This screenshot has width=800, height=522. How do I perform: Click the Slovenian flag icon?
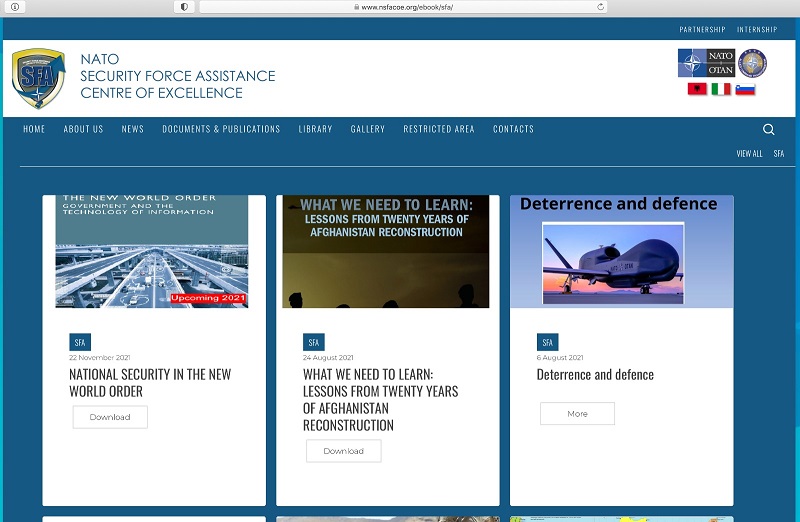[x=745, y=89]
